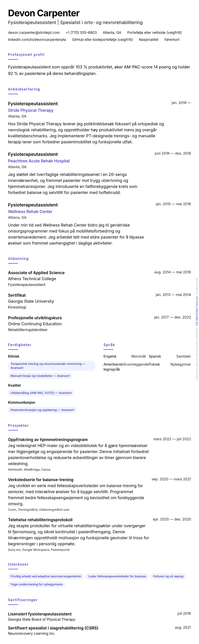Viewport: 199px width, 644px height.
Task: Click the HTTPS://RESUME.BZ watermark link
Action: [197, 311]
